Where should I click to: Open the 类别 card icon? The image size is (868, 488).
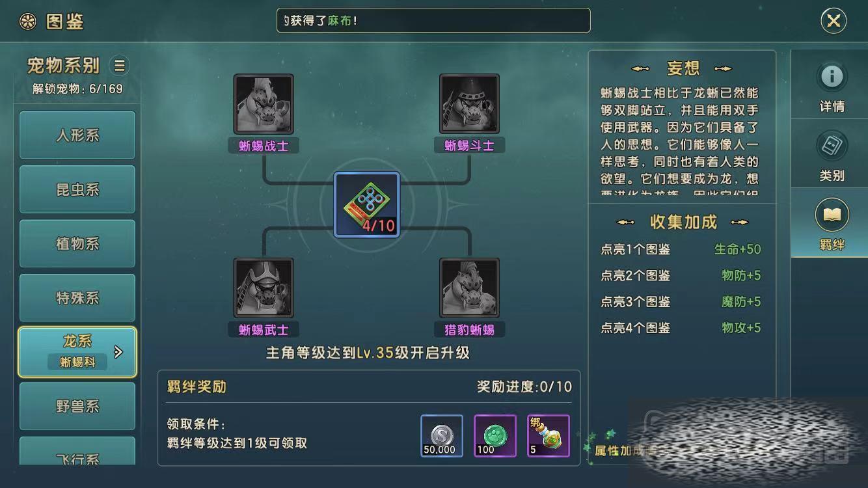(832, 146)
